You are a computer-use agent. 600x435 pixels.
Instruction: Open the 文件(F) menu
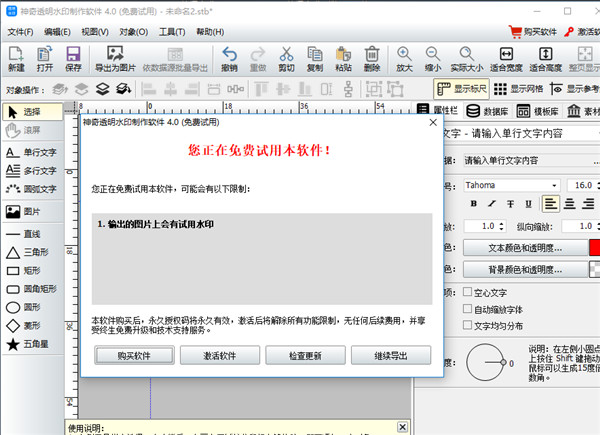click(x=20, y=31)
